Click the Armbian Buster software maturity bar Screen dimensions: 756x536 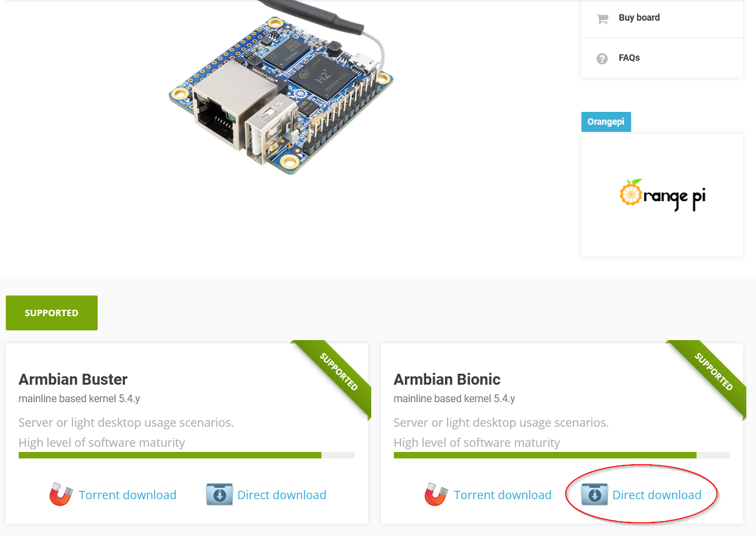point(186,455)
